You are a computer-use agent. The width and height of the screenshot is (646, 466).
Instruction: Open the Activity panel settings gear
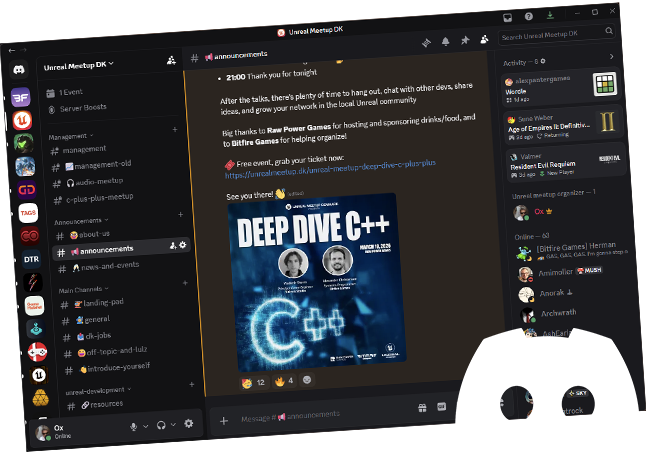[543, 61]
